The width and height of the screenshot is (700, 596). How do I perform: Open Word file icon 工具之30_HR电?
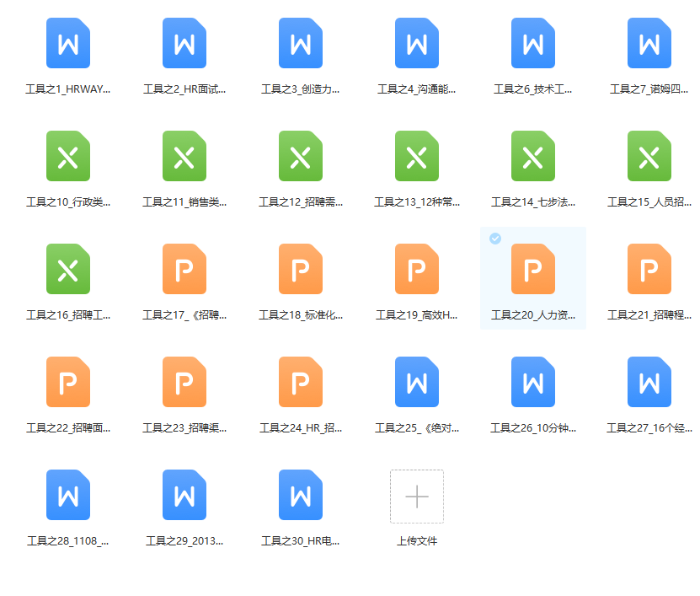301,495
